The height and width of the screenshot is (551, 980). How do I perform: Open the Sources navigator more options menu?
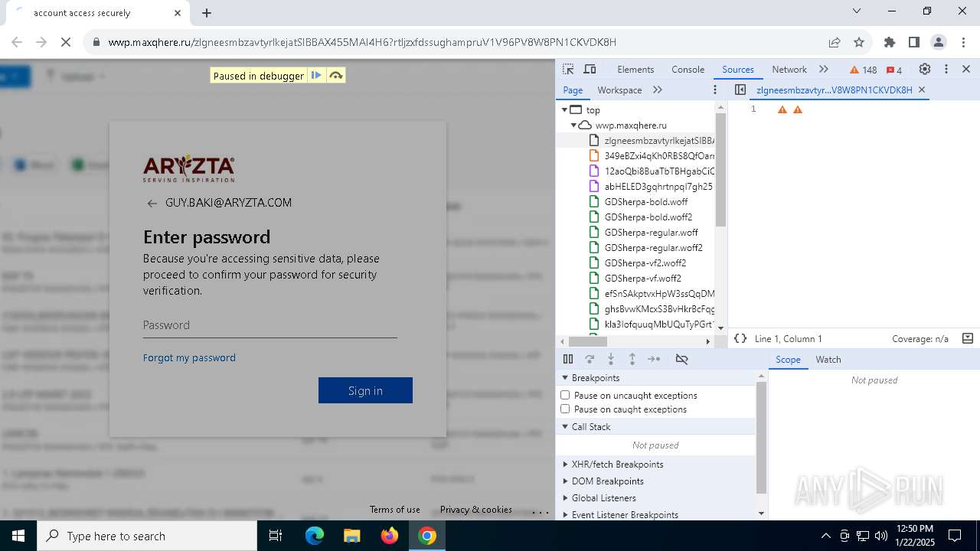pyautogui.click(x=715, y=90)
